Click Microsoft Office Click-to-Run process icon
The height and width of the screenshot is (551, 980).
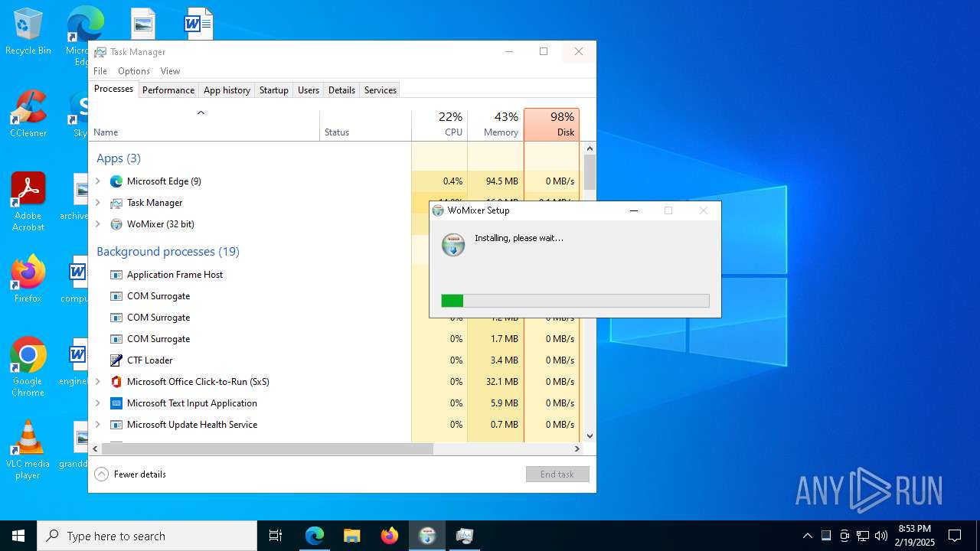(116, 382)
